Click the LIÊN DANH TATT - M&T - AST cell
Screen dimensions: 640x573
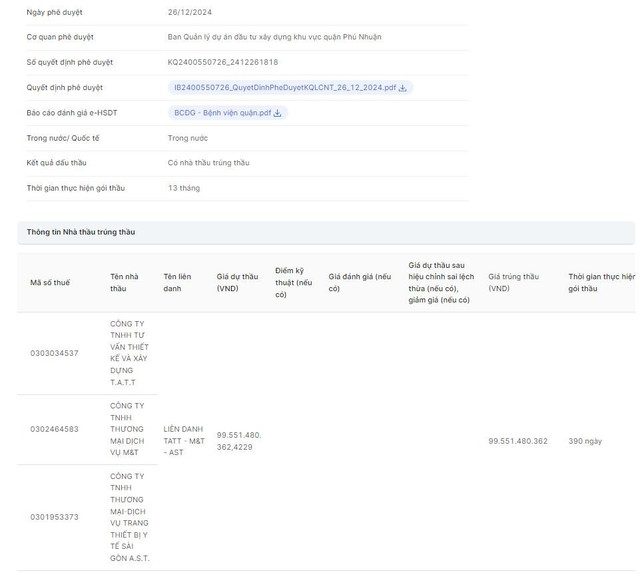(x=184, y=441)
